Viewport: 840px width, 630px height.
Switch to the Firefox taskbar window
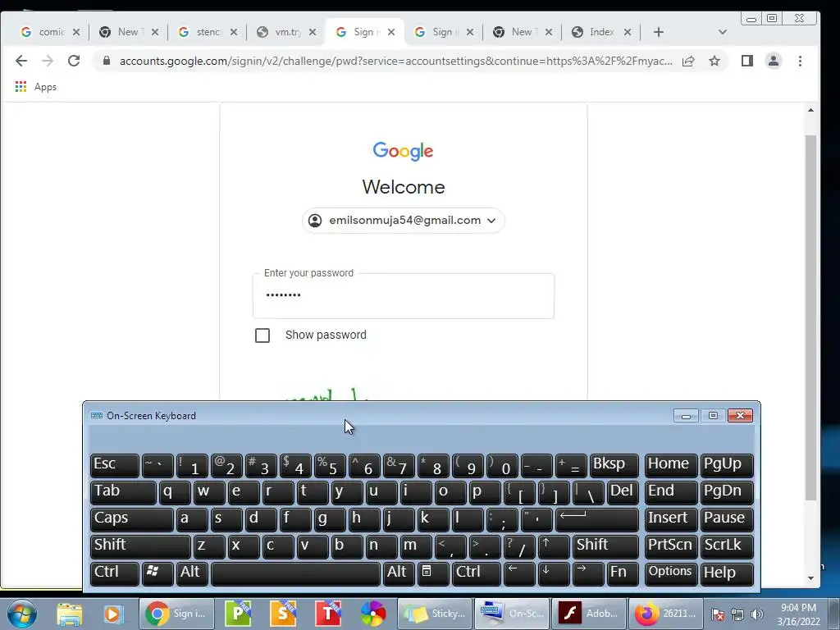pyautogui.click(x=665, y=614)
